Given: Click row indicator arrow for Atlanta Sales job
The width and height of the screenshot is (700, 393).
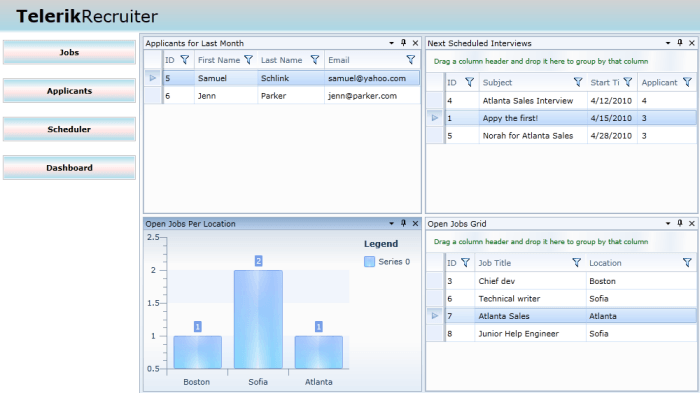Looking at the screenshot, I should [x=435, y=316].
